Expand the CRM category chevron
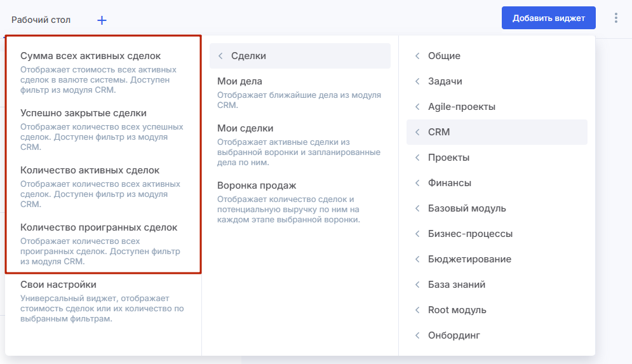Screen dimensions: 632x364 417,131
